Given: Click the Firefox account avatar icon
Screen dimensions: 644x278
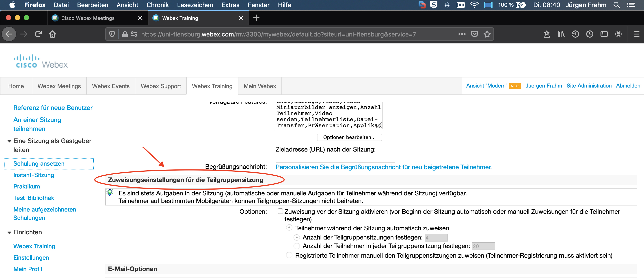Looking at the screenshot, I should pos(618,34).
